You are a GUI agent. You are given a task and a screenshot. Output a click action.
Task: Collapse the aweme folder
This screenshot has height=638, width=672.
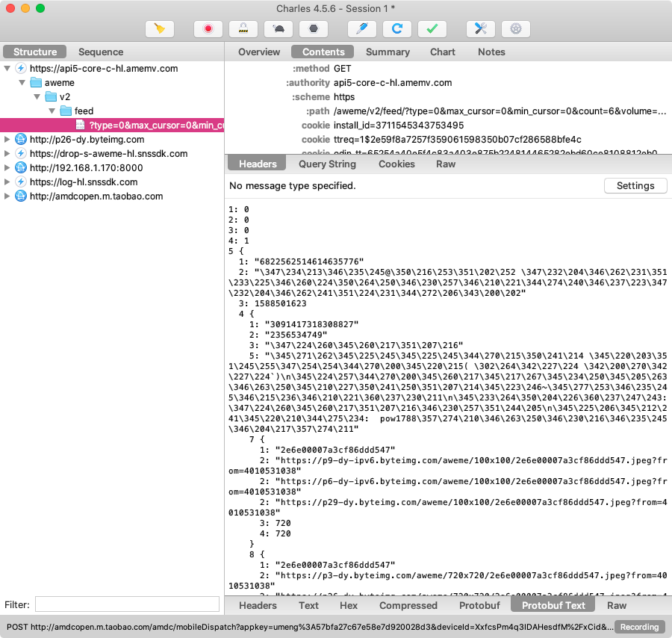pos(22,82)
